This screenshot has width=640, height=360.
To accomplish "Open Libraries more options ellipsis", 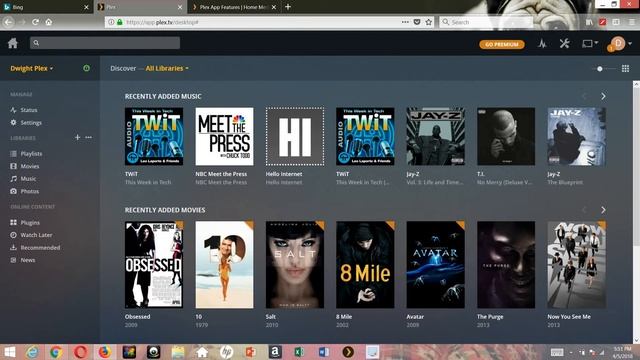I will pyautogui.click(x=89, y=138).
